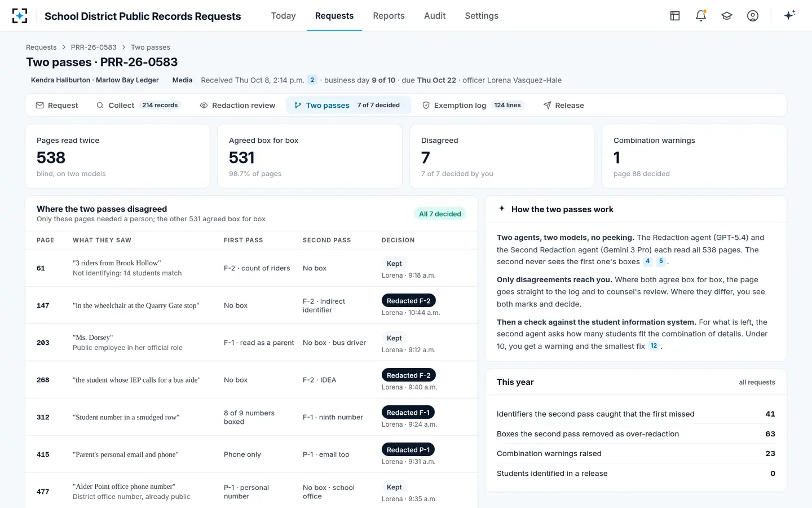Click the Kept decision for page 61

coord(394,264)
